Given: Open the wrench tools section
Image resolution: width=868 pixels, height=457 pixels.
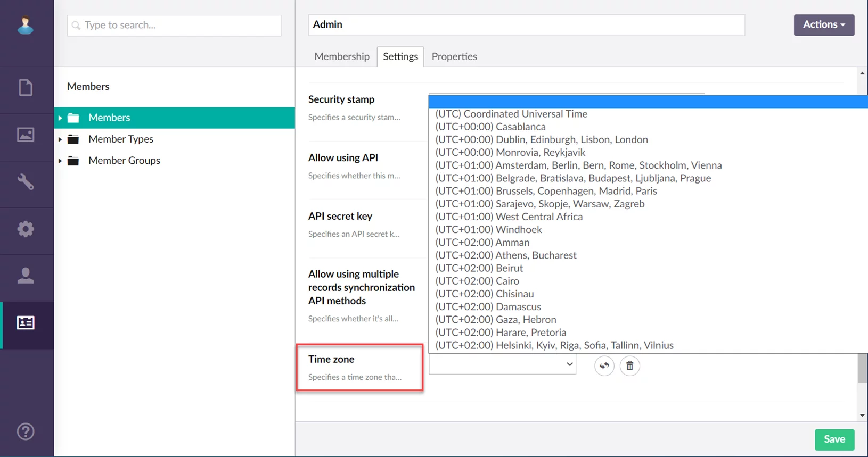Looking at the screenshot, I should (26, 182).
